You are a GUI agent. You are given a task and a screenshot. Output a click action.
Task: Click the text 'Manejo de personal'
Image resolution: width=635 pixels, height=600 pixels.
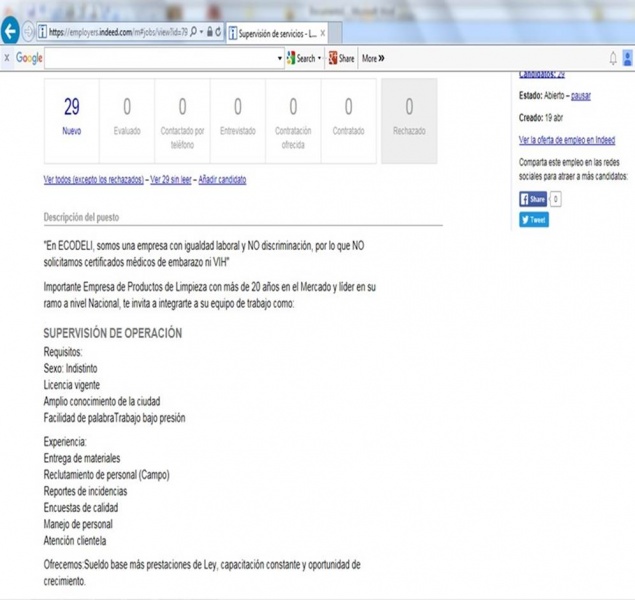78,524
